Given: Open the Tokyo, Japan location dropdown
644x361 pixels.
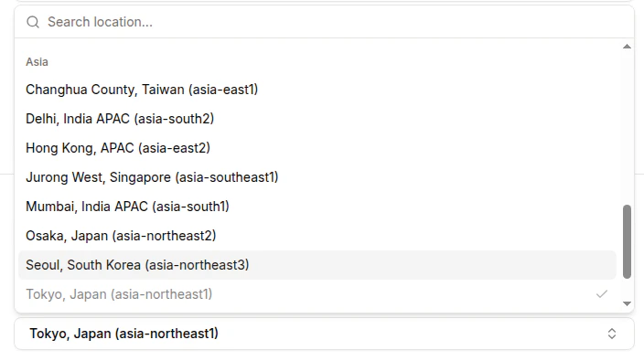Looking at the screenshot, I should click(325, 334).
